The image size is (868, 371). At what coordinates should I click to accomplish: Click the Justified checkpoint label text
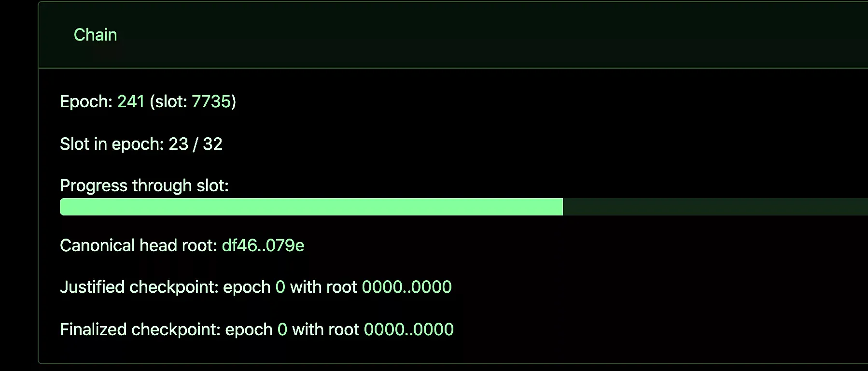tap(139, 287)
